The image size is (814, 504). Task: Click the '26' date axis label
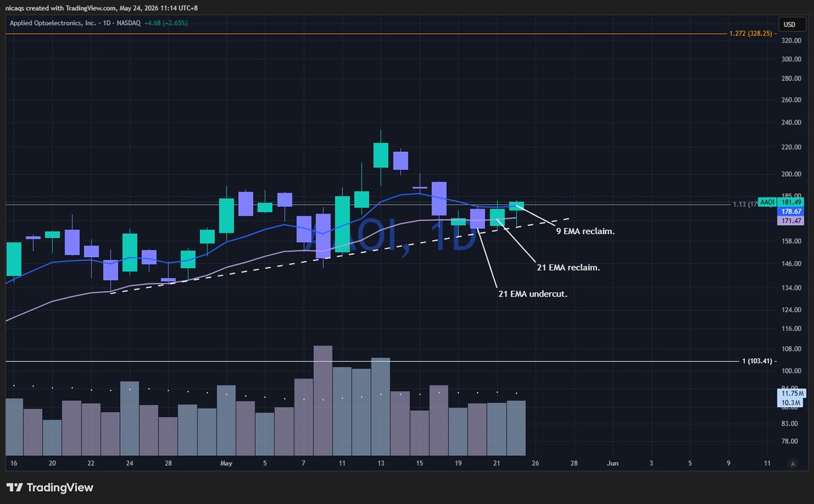[535, 464]
